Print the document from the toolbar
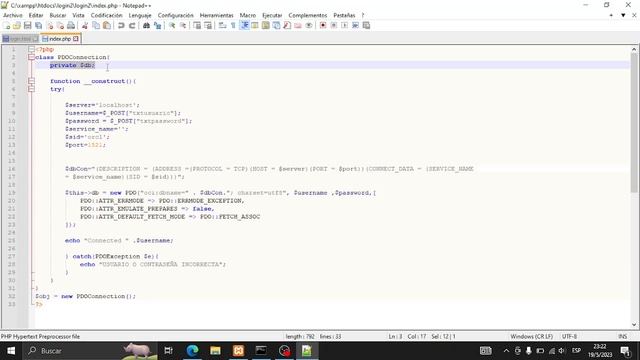The image size is (640, 360). (71, 26)
